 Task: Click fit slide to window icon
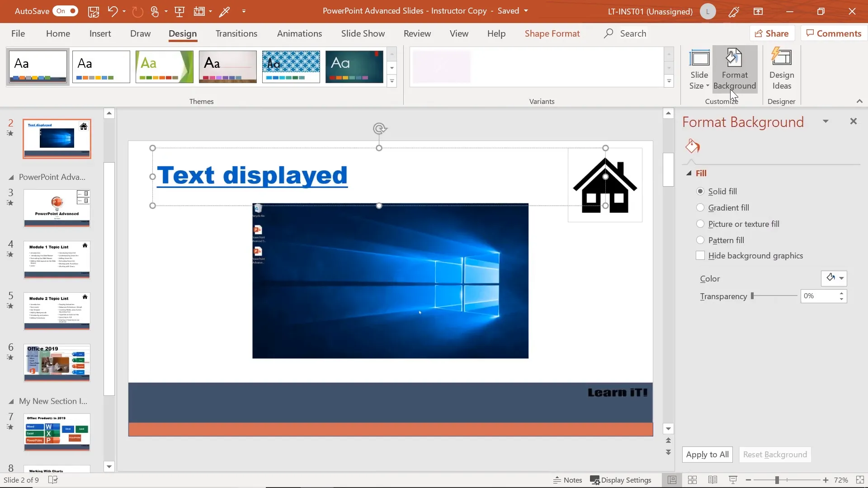(x=860, y=480)
